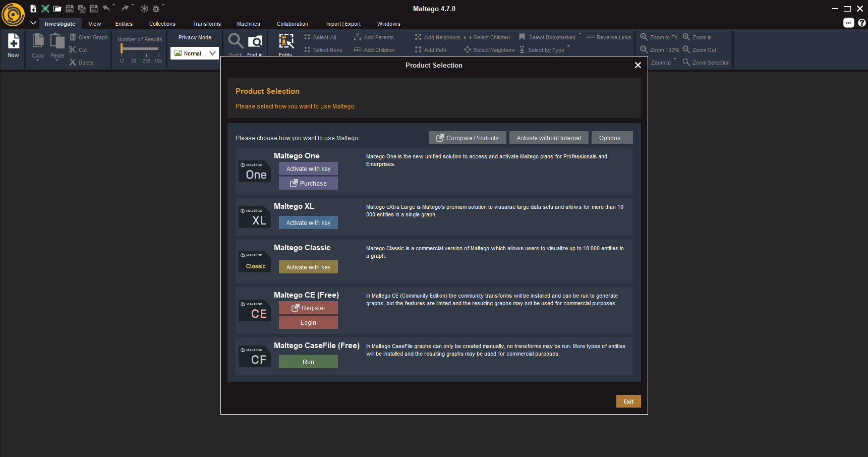Click the Maltego Classic product logo
The width and height of the screenshot is (868, 457).
[255, 261]
